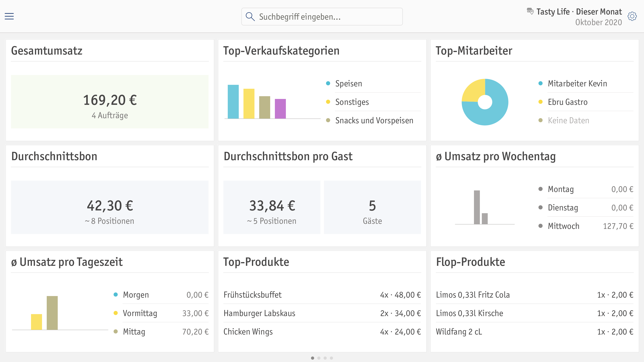Select the Frühstücksbuffet product row
Viewport: 644px width, 362px height.
(x=322, y=295)
